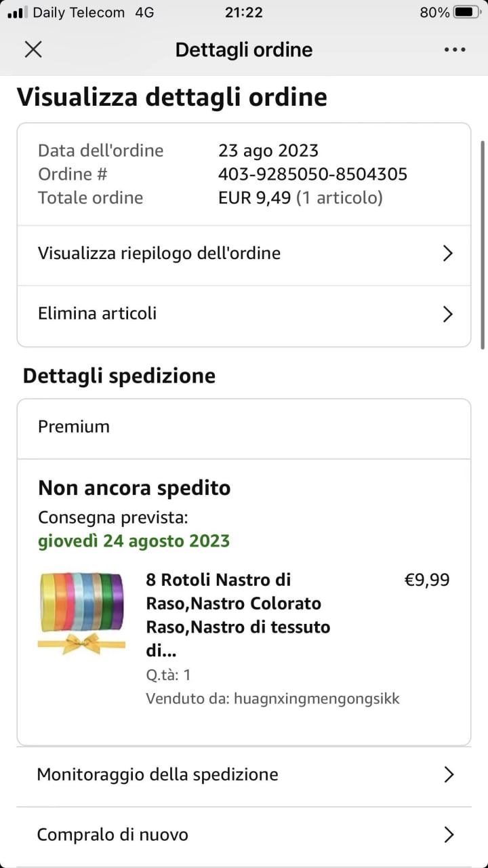
Task: Tap the battery status icon
Action: coord(468,12)
